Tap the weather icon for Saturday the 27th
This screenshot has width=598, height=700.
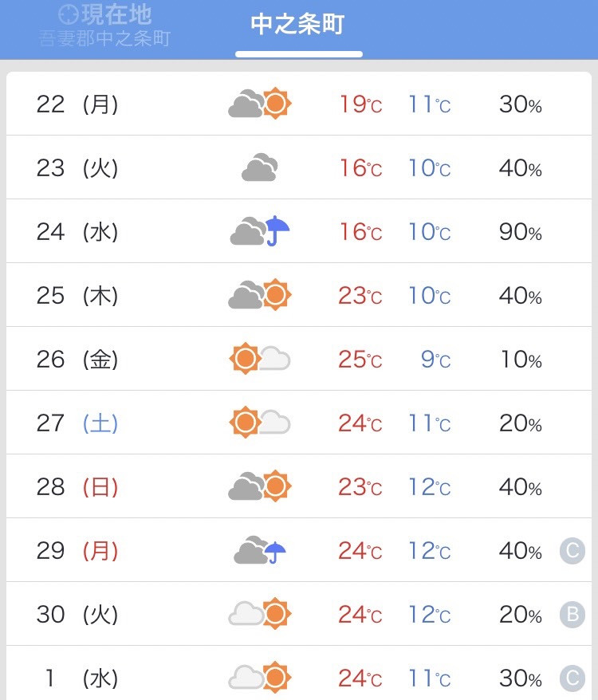tap(259, 423)
